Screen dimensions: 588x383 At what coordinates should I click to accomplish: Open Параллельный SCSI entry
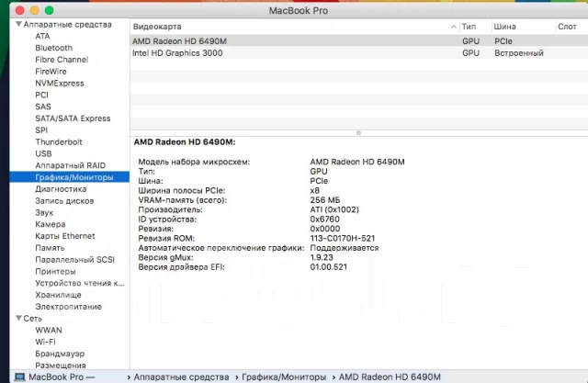point(74,259)
